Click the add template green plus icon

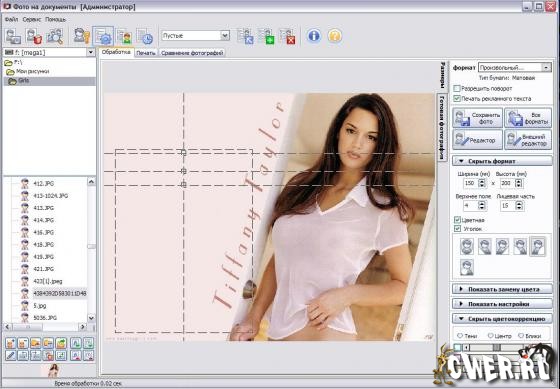(x=266, y=36)
